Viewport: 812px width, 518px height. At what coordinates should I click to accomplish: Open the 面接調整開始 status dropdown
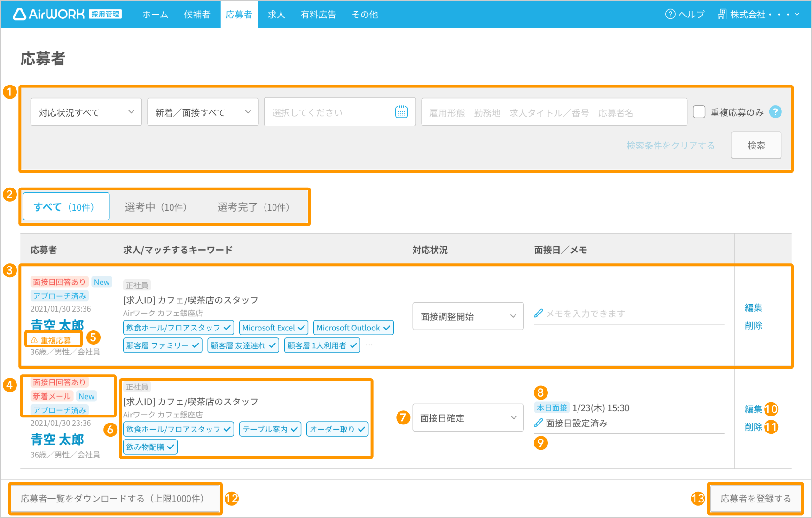[x=468, y=316]
